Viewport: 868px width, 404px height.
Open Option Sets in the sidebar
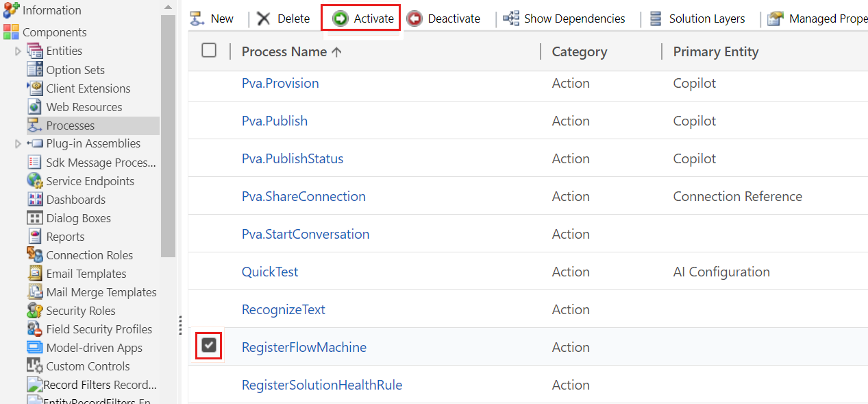(75, 70)
